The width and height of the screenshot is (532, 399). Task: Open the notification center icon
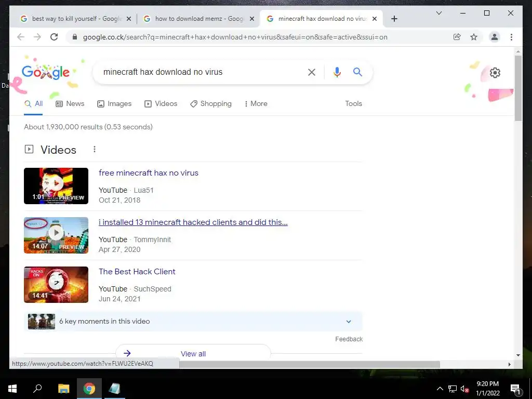click(515, 389)
